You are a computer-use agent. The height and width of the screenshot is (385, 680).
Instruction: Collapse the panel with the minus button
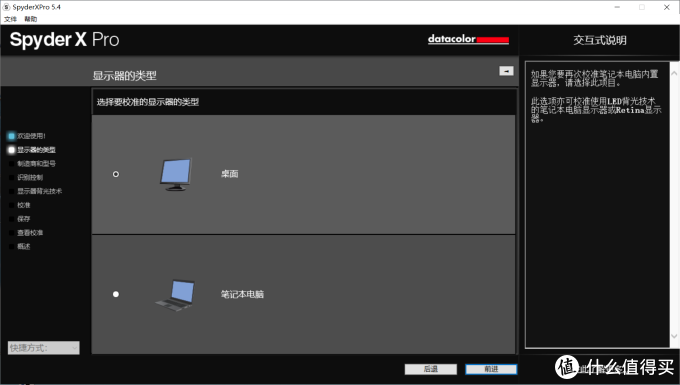pos(506,71)
